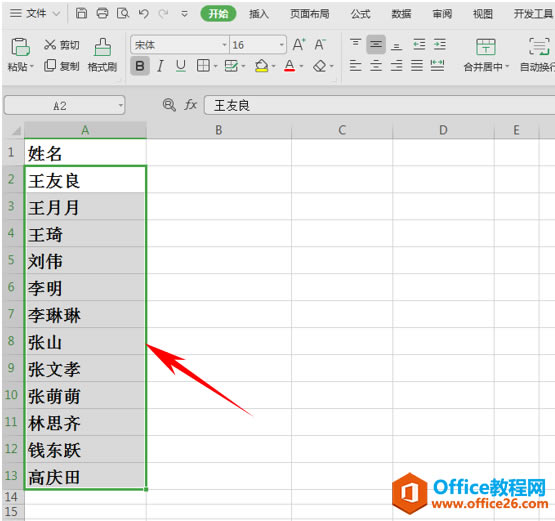Open Print Preview icon
Image resolution: width=555 pixels, height=521 pixels.
coord(123,14)
